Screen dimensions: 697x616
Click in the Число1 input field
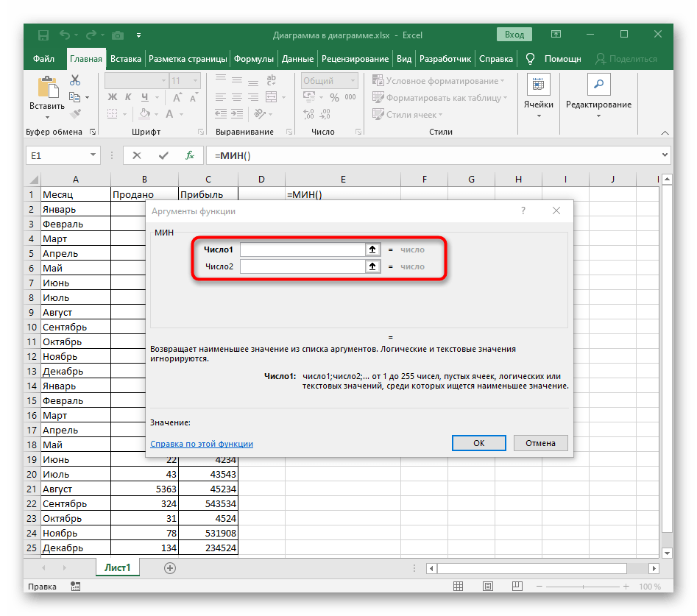[x=302, y=249]
